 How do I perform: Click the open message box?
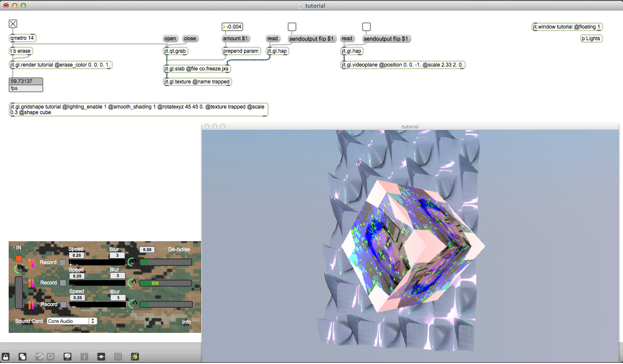point(170,38)
